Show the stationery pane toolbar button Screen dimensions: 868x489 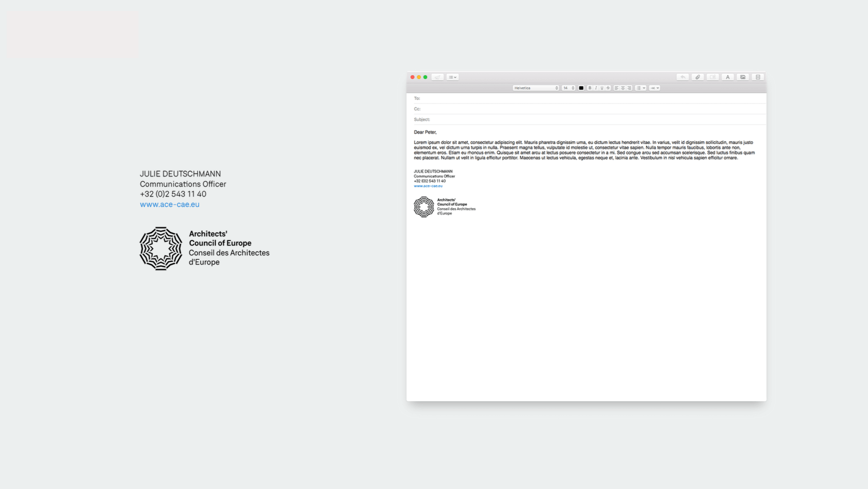pos(758,77)
